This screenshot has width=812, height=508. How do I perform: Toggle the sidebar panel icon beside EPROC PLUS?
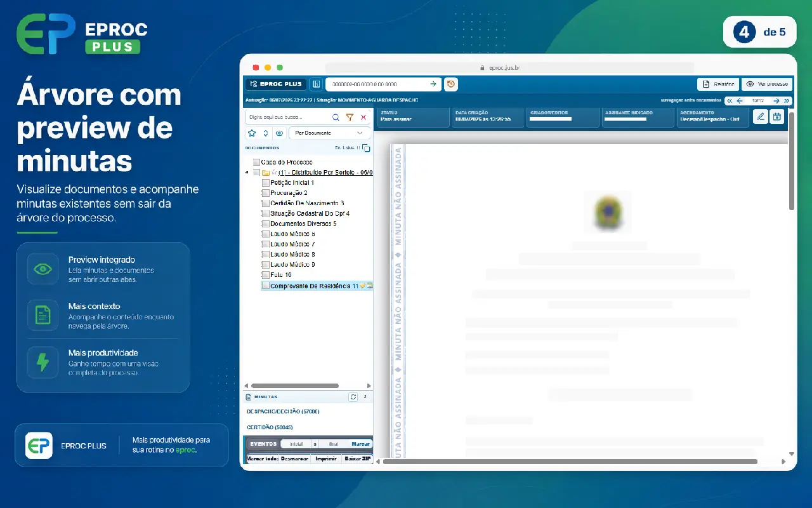(x=316, y=84)
